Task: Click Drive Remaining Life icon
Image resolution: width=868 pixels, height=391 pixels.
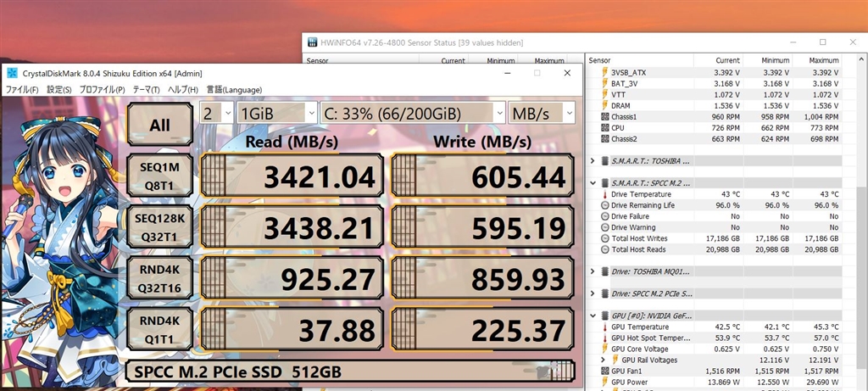Action: 605,205
